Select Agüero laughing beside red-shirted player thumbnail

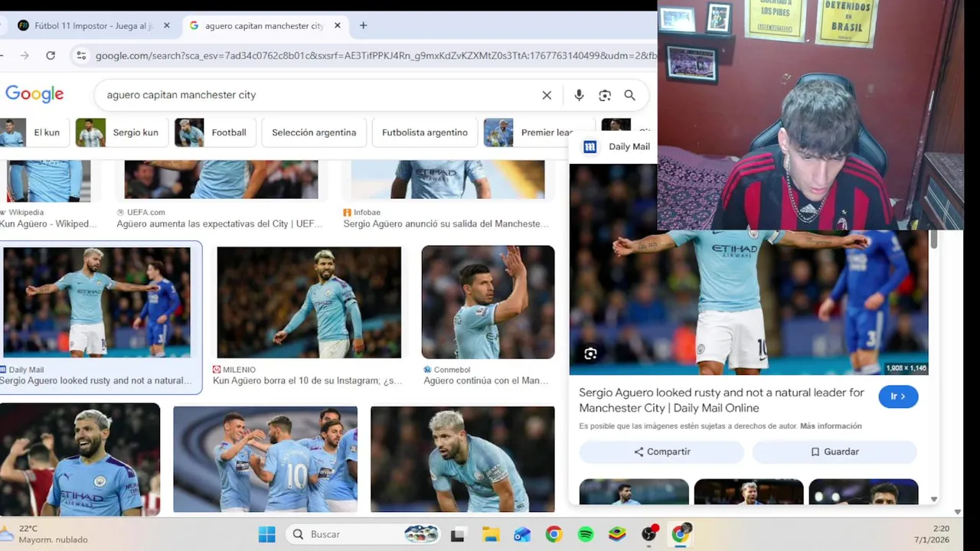(80, 459)
